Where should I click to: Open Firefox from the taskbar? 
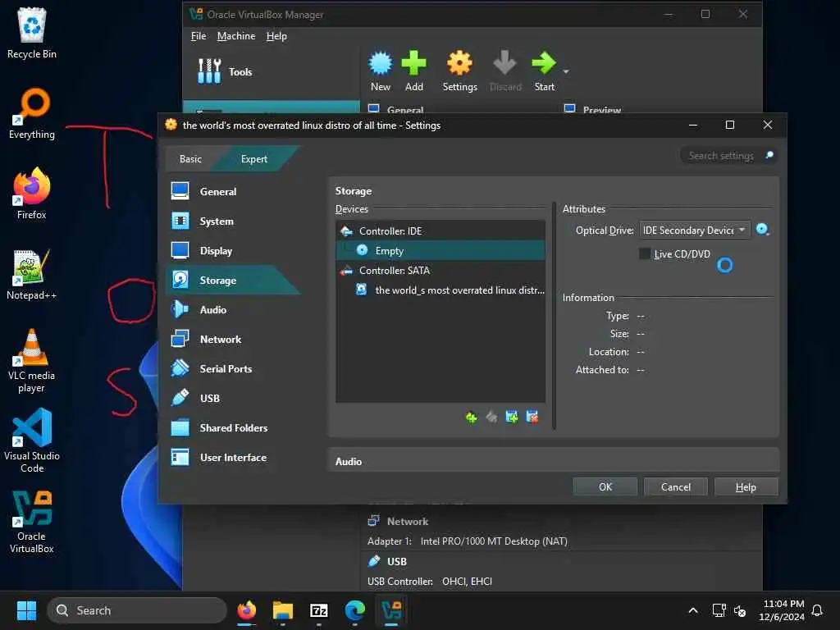246,609
